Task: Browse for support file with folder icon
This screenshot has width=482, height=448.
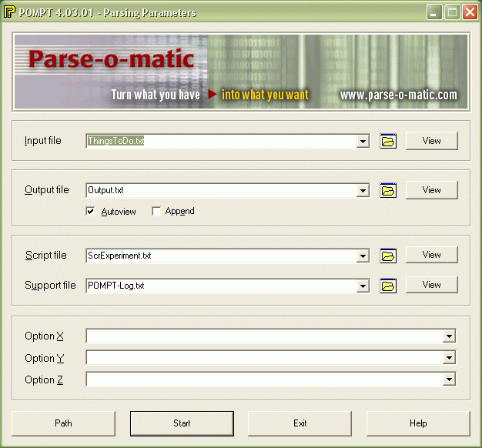Action: tap(388, 286)
